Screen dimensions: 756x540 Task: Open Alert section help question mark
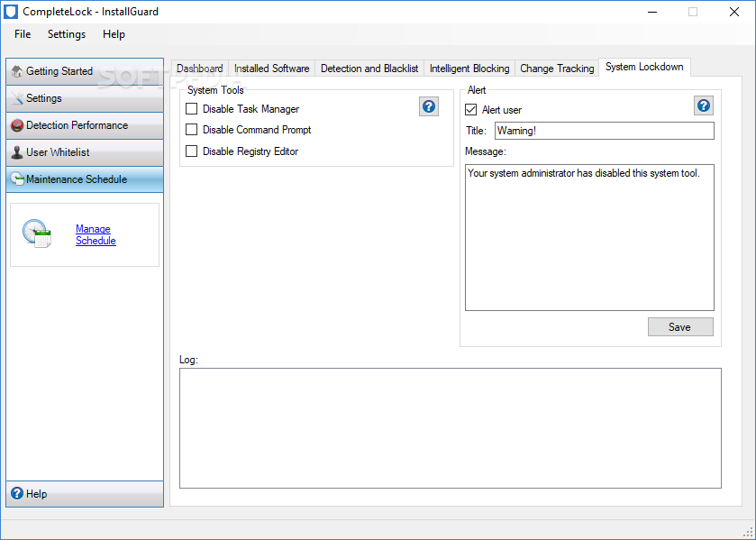[x=704, y=105]
